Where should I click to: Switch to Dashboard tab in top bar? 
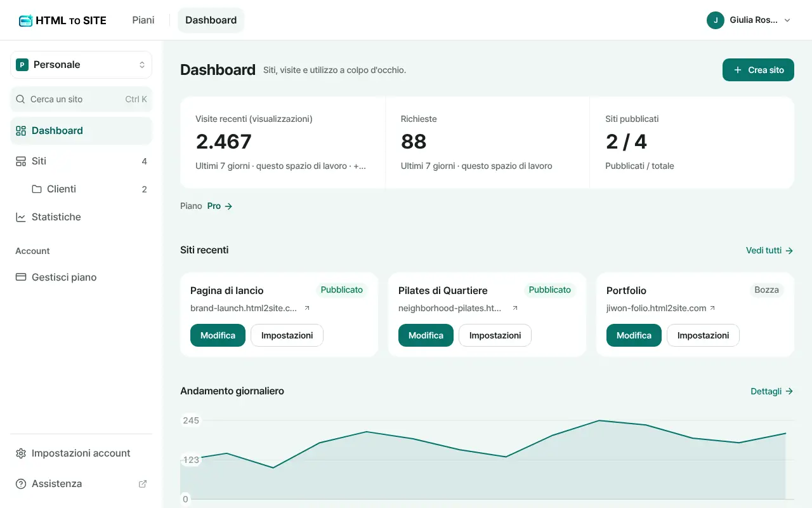(211, 20)
